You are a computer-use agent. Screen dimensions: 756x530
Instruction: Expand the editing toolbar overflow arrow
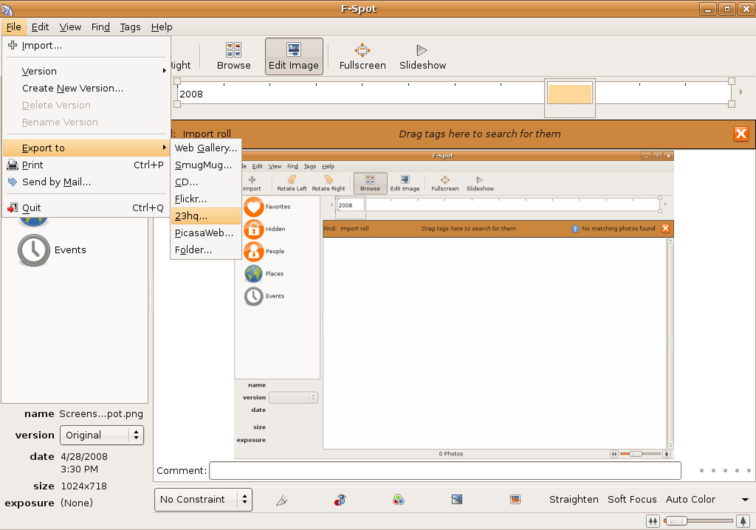(x=745, y=499)
